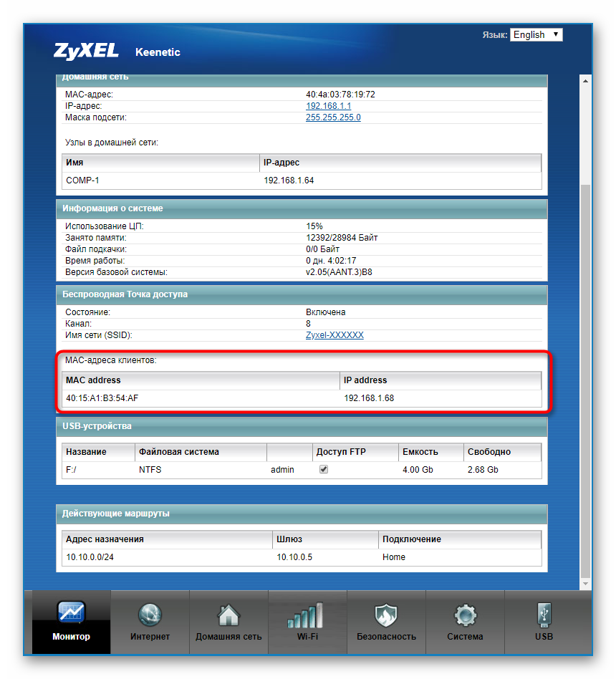Toggle the Доступ FTP checkbox for F:/
The image size is (616, 679).
[x=324, y=470]
